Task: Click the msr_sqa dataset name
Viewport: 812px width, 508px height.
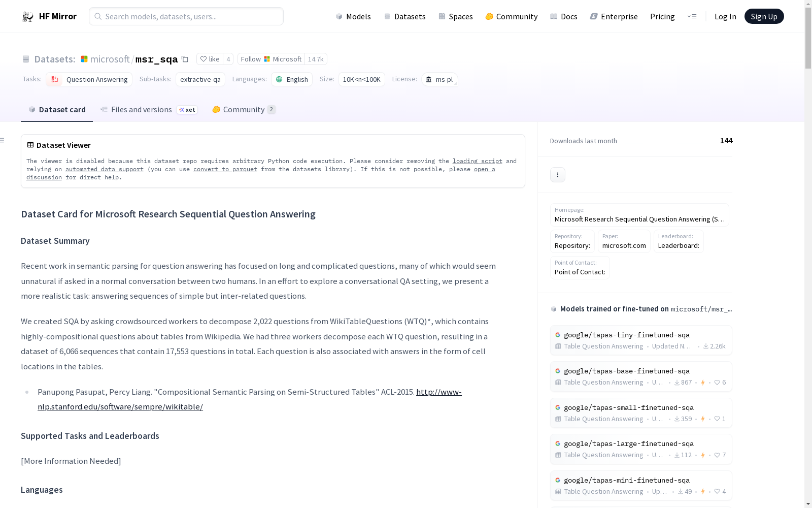Action: tap(157, 59)
